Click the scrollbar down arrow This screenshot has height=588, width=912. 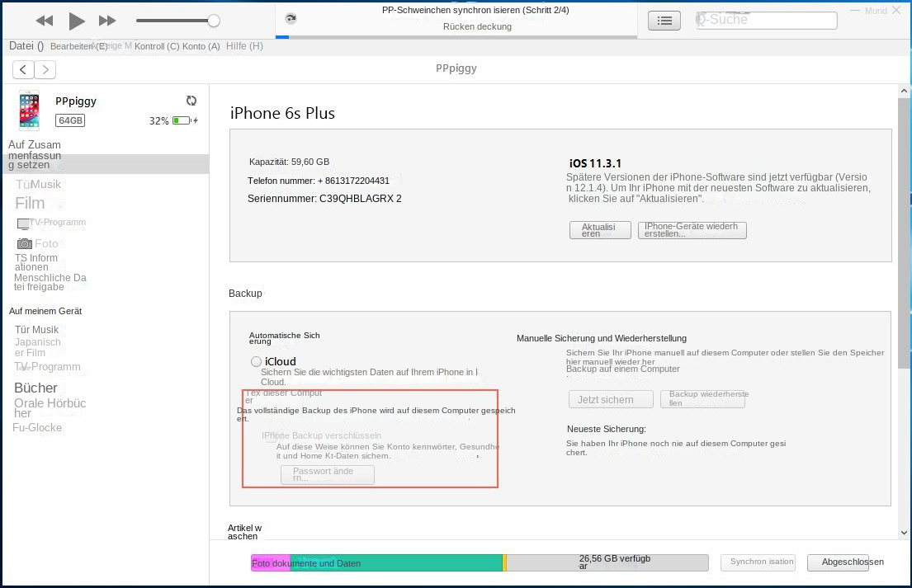click(x=904, y=532)
